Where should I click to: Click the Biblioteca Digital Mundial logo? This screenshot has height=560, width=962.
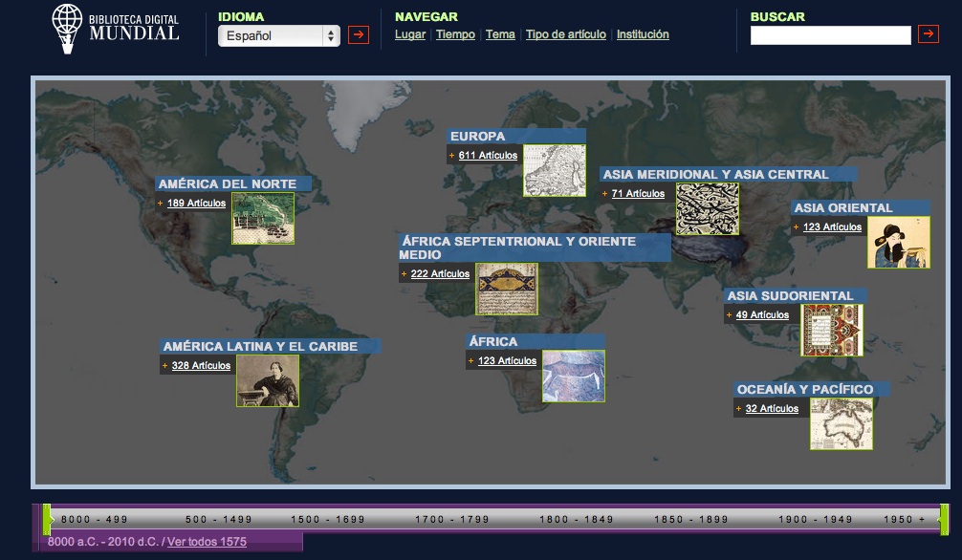[x=116, y=29]
